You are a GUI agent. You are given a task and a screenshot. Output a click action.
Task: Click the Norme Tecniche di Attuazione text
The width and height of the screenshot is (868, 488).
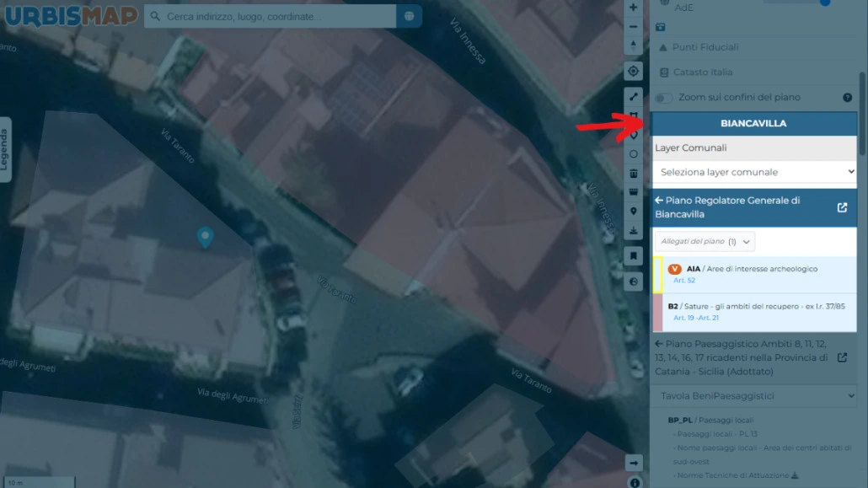click(x=733, y=475)
